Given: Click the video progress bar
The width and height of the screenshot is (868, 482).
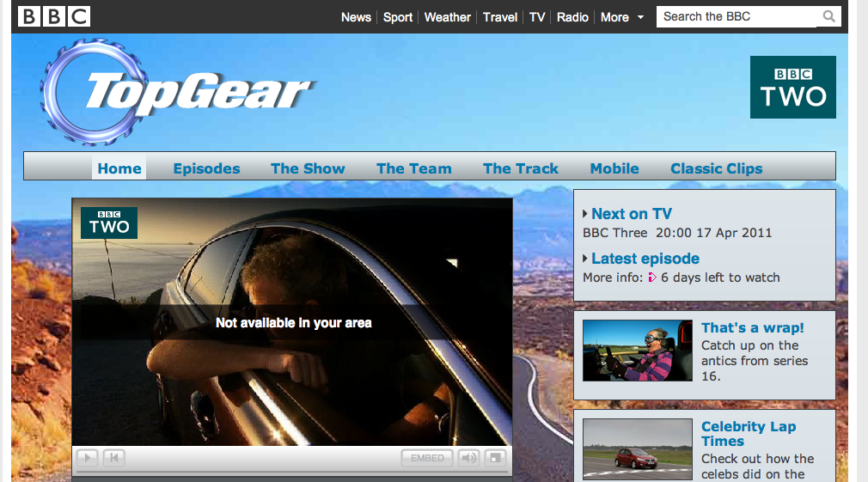Looking at the screenshot, I should [291, 472].
